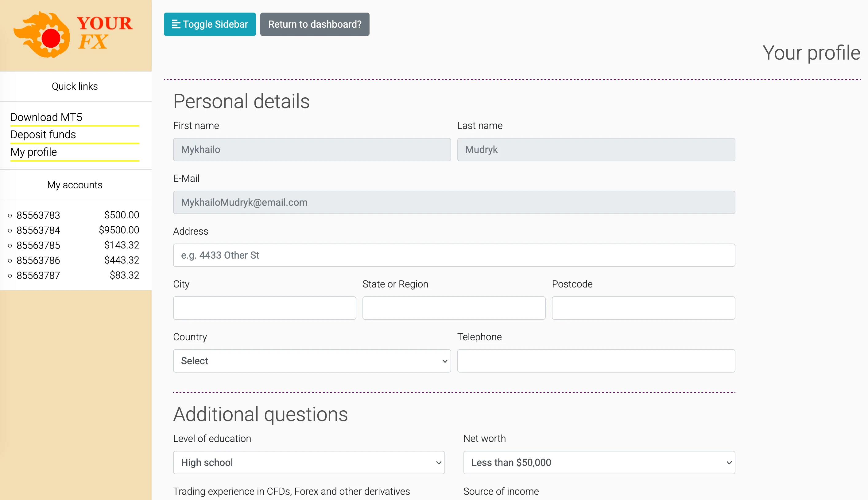
Task: Open the Deposit funds quick link
Action: pos(43,134)
